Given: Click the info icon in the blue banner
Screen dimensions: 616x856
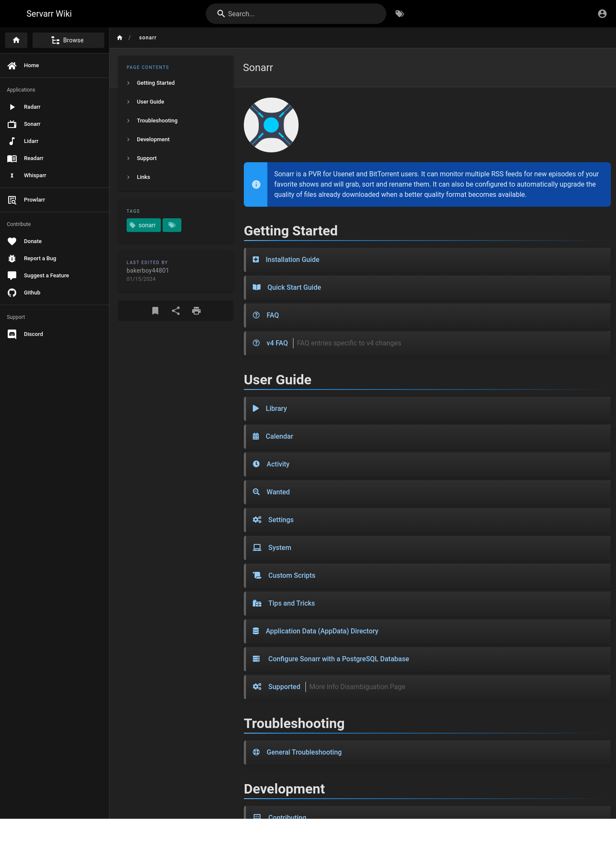Looking at the screenshot, I should pos(256,184).
